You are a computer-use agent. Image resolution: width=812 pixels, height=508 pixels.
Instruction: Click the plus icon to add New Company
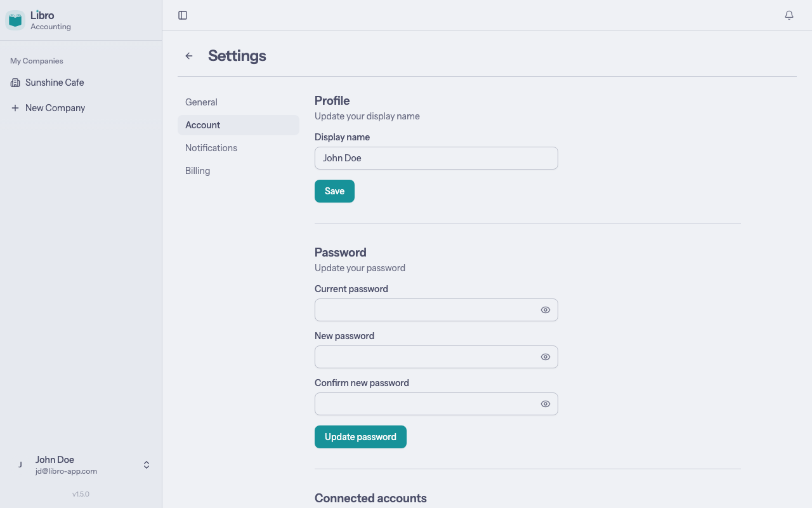[x=15, y=107]
